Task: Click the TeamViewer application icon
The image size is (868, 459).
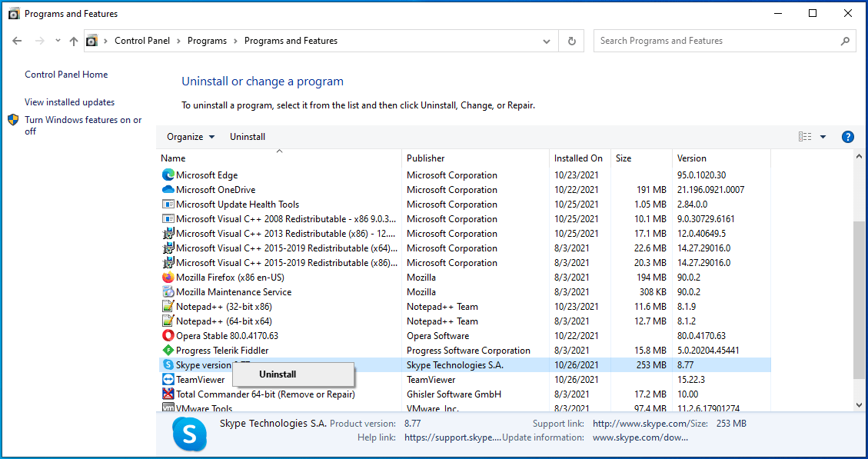Action: [x=168, y=379]
